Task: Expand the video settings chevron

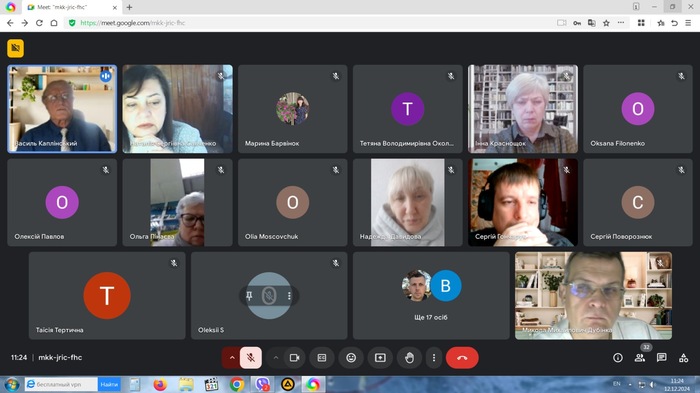Action: click(x=276, y=358)
